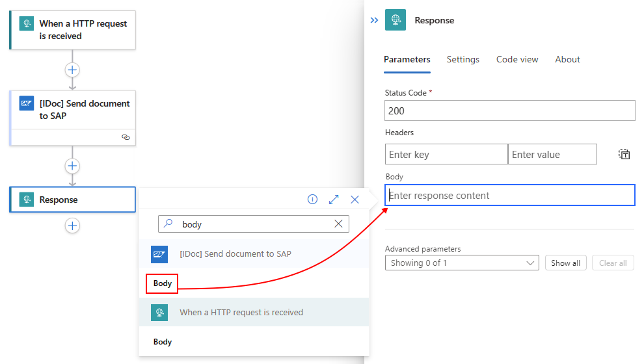Add a step after the HTTP trigger
The height and width of the screenshot is (364, 644).
coord(72,70)
